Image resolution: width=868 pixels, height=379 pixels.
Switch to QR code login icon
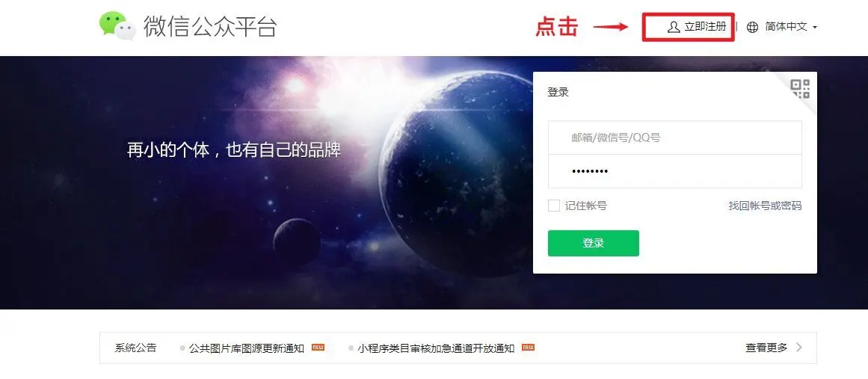coord(800,88)
